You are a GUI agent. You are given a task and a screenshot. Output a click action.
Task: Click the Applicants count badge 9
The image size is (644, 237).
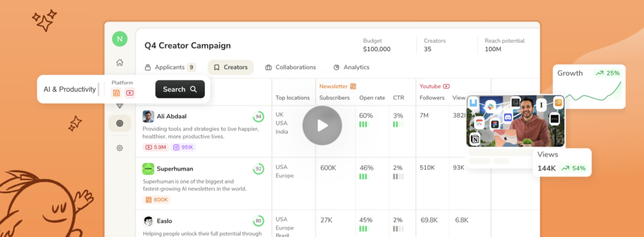191,67
